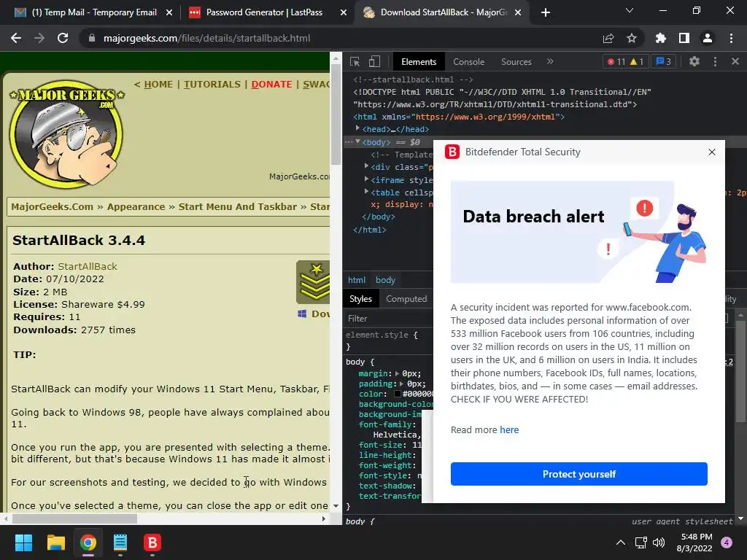Select the DevTools Console tab
This screenshot has width=747, height=560.
(469, 62)
